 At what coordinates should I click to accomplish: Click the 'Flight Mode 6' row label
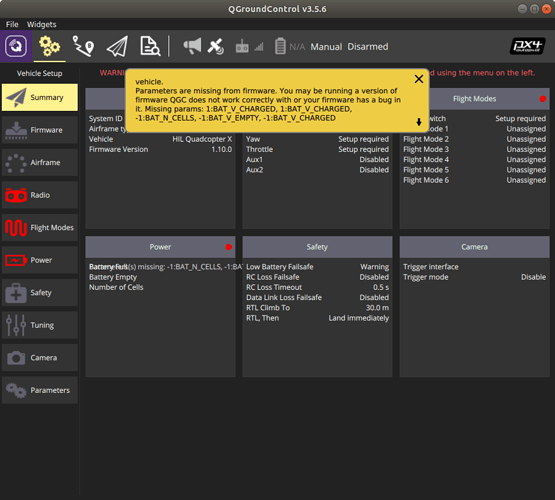tap(426, 180)
